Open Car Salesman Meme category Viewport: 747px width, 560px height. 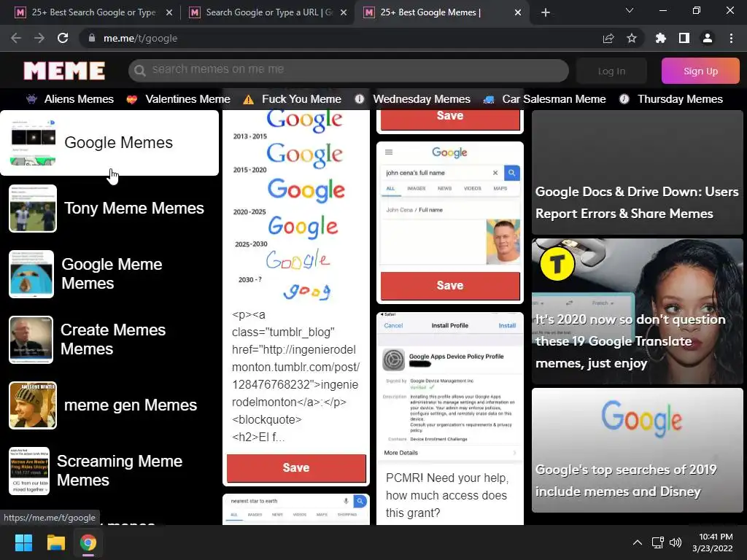point(554,99)
